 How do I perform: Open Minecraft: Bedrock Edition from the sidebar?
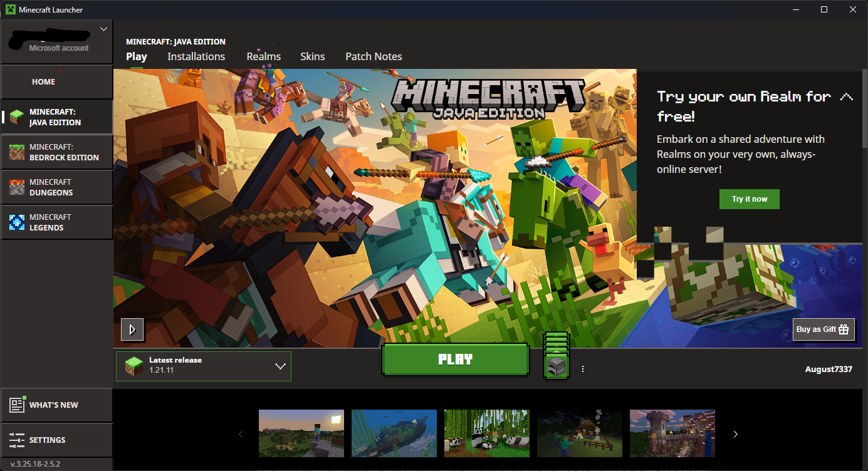coord(56,152)
